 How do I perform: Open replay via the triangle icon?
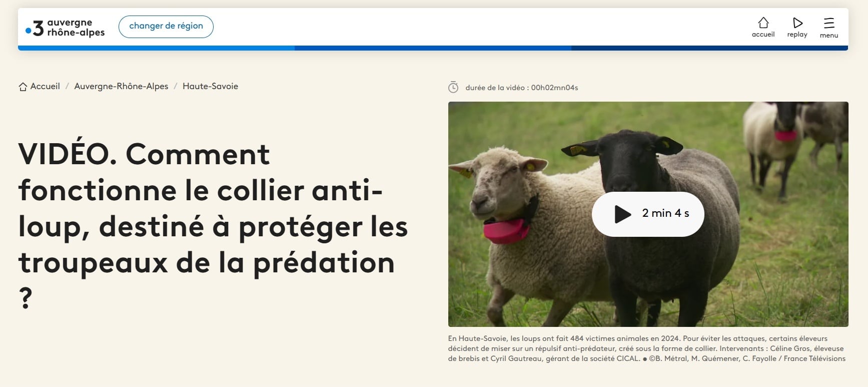tap(797, 23)
